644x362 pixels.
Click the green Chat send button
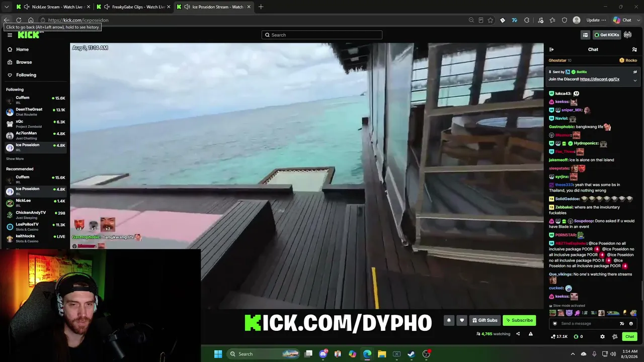coord(629,337)
